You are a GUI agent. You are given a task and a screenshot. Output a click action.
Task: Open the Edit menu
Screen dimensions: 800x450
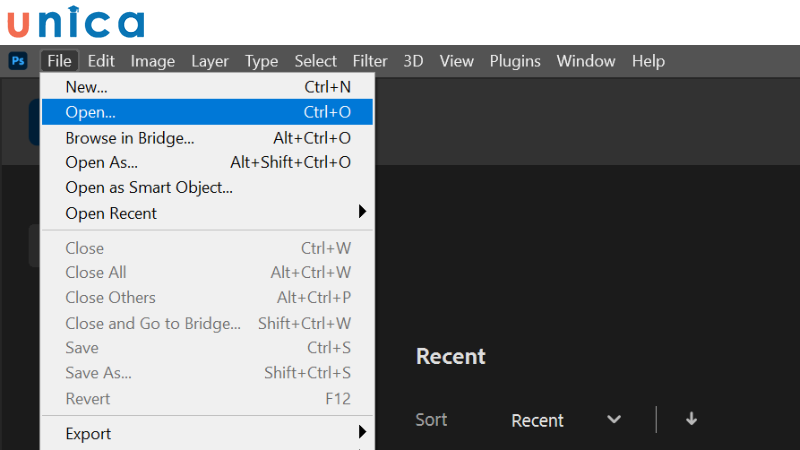(101, 61)
